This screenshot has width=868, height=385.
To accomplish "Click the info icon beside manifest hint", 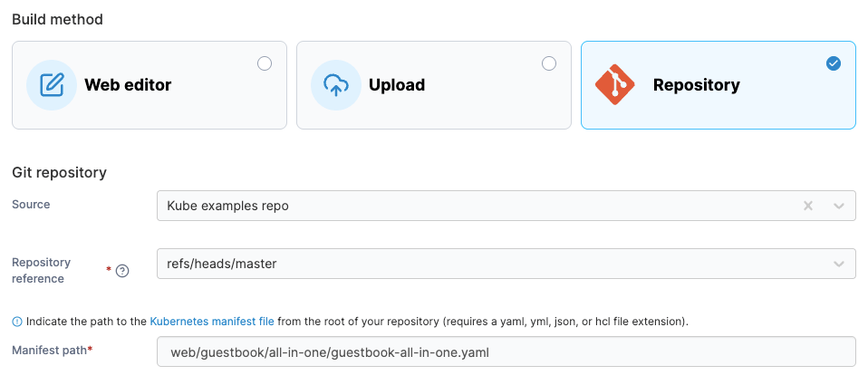I will point(17,322).
